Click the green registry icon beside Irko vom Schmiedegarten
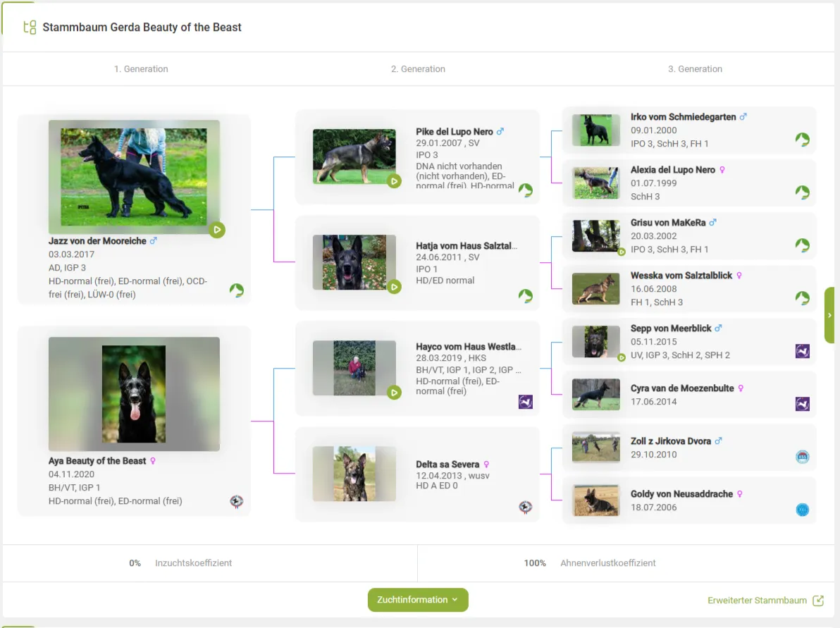Screen dimensions: 840x628 pyautogui.click(x=802, y=140)
